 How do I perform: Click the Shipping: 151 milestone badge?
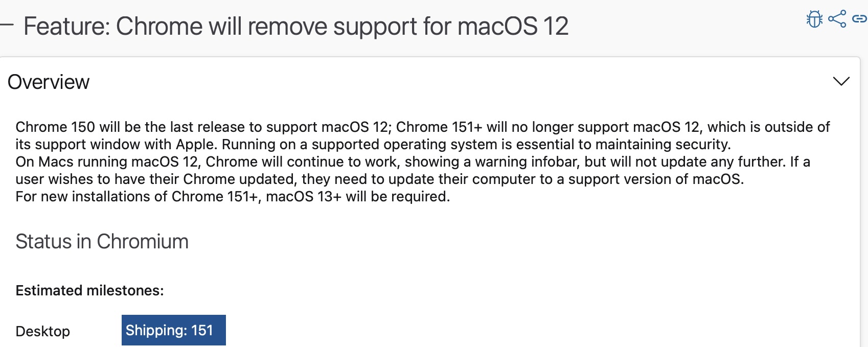173,330
